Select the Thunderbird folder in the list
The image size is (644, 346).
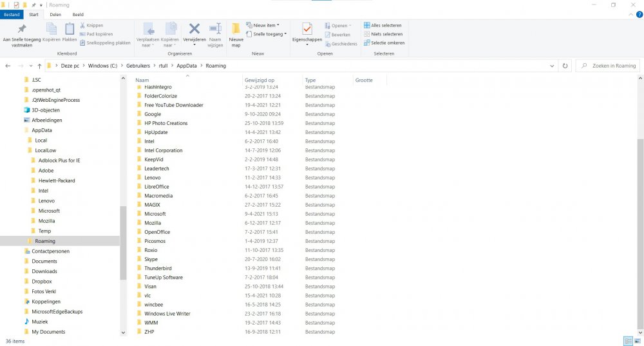[x=158, y=268]
